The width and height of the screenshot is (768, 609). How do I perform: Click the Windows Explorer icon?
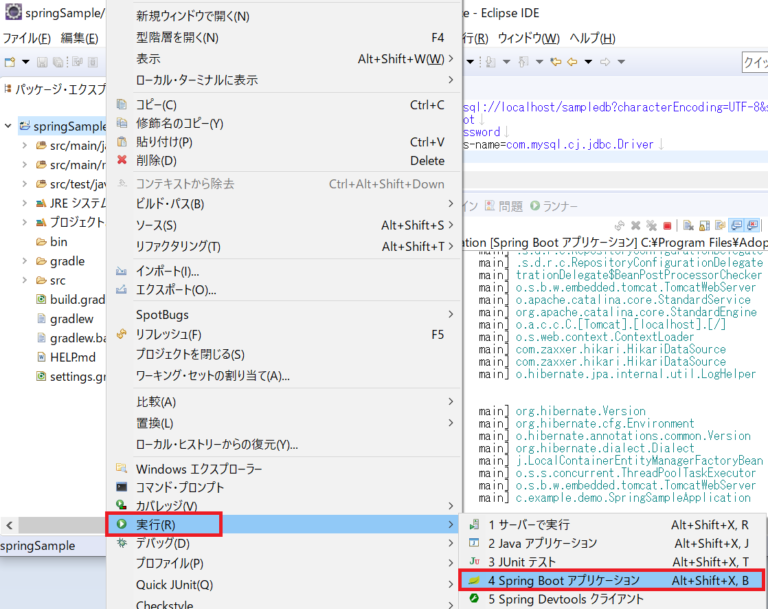point(121,468)
